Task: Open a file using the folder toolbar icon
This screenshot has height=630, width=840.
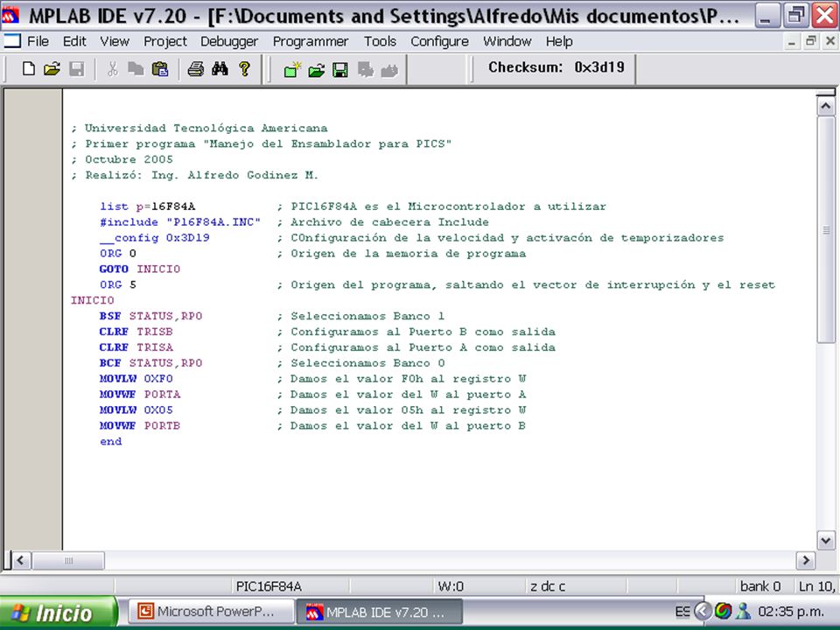Action: [x=52, y=68]
